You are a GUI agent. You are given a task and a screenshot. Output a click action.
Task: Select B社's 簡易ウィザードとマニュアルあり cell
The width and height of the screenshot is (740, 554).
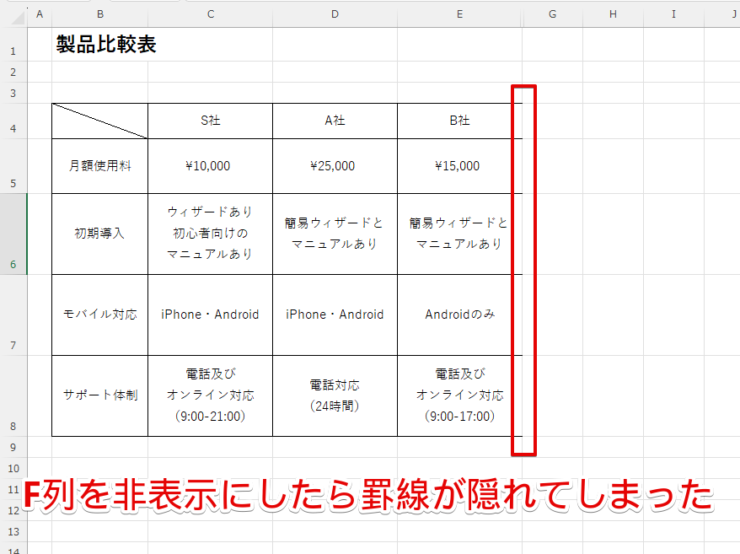click(x=460, y=234)
